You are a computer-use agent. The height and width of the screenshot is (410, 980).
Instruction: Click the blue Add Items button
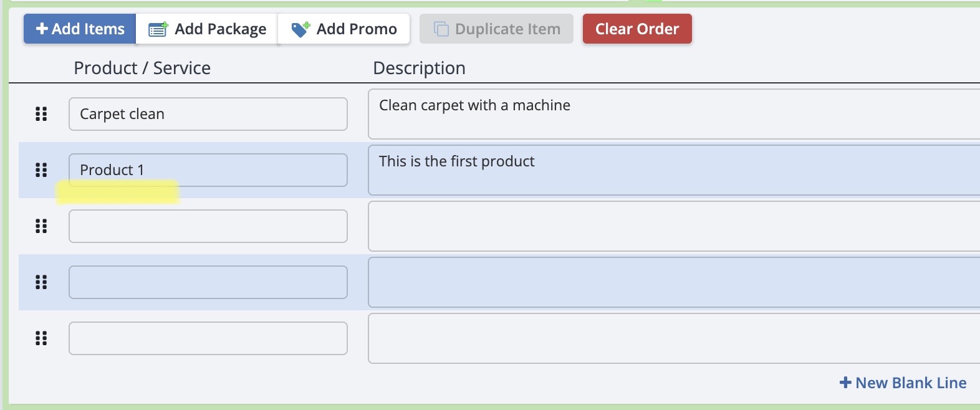pyautogui.click(x=80, y=29)
